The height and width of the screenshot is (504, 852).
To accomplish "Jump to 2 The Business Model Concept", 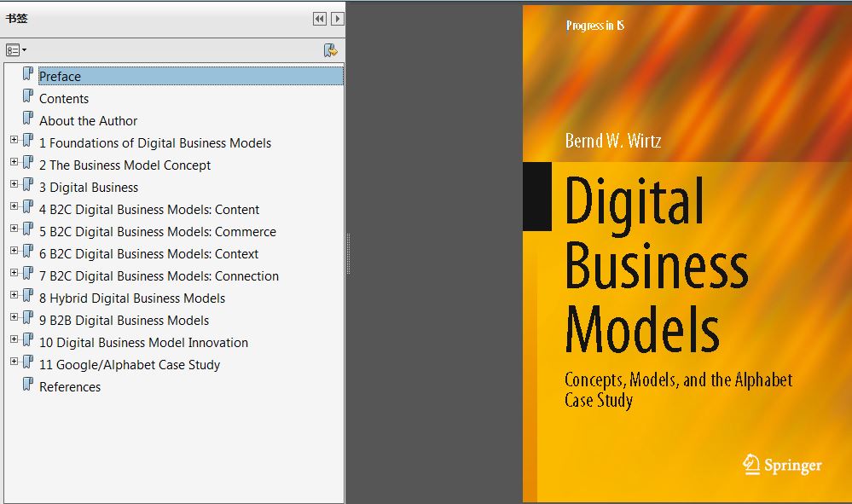I will pyautogui.click(x=125, y=165).
